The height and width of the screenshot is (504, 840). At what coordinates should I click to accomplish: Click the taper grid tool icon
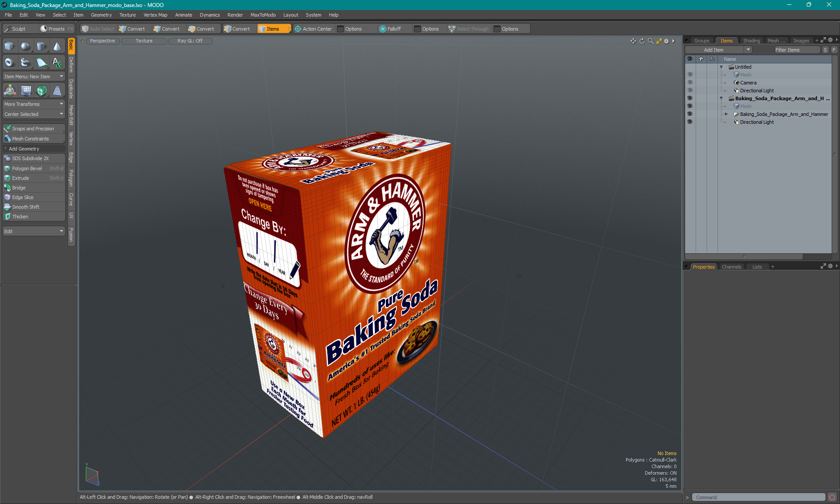57,91
